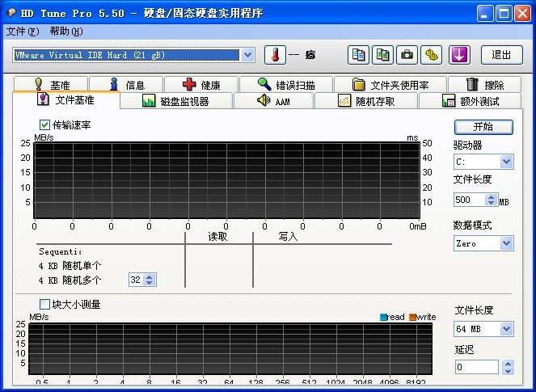
Task: Open options with the wrench icon
Action: click(x=432, y=55)
